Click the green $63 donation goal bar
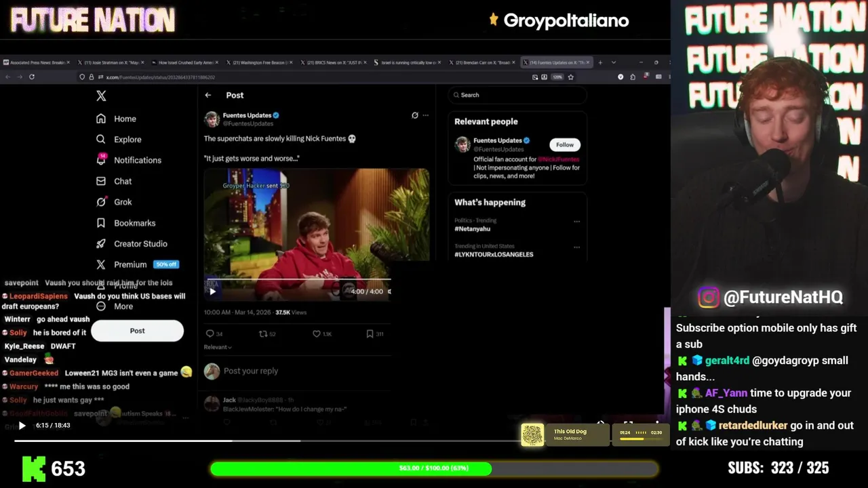This screenshot has width=868, height=488. [434, 468]
